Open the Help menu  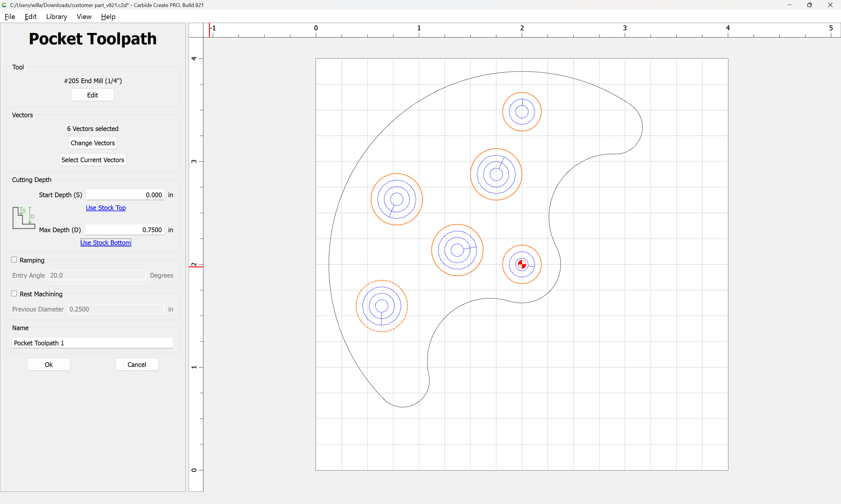point(108,17)
